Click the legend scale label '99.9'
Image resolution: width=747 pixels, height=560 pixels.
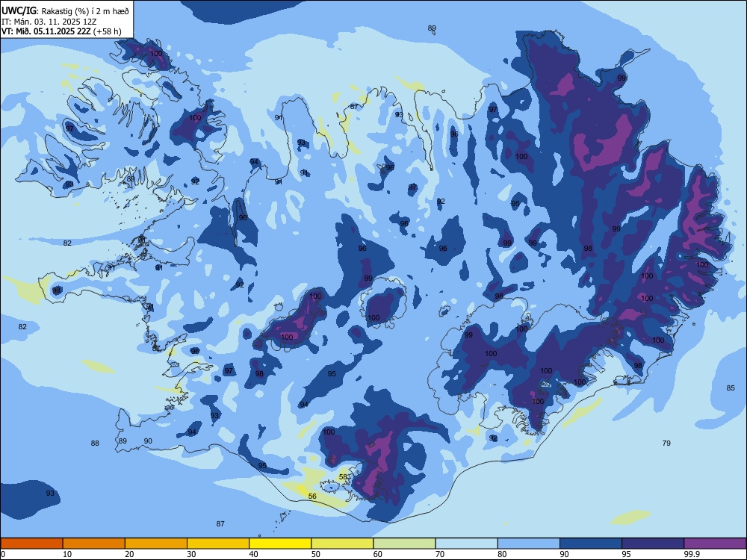[692, 554]
